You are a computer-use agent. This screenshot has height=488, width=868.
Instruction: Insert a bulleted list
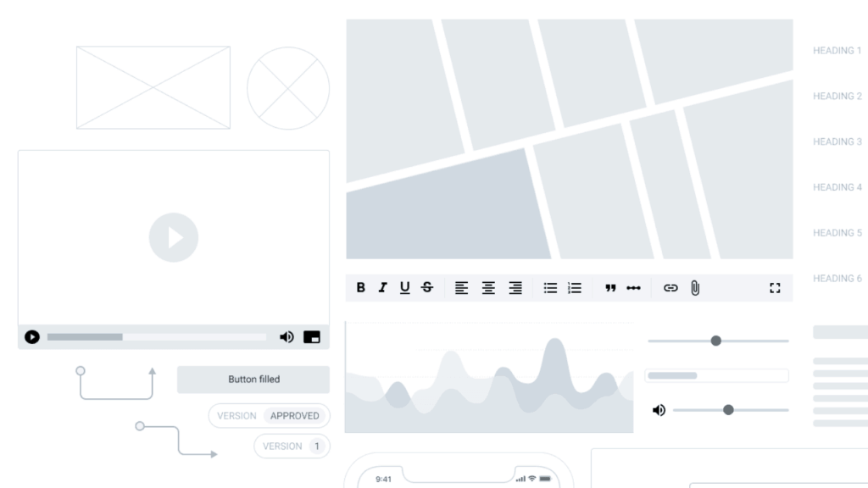click(x=550, y=288)
